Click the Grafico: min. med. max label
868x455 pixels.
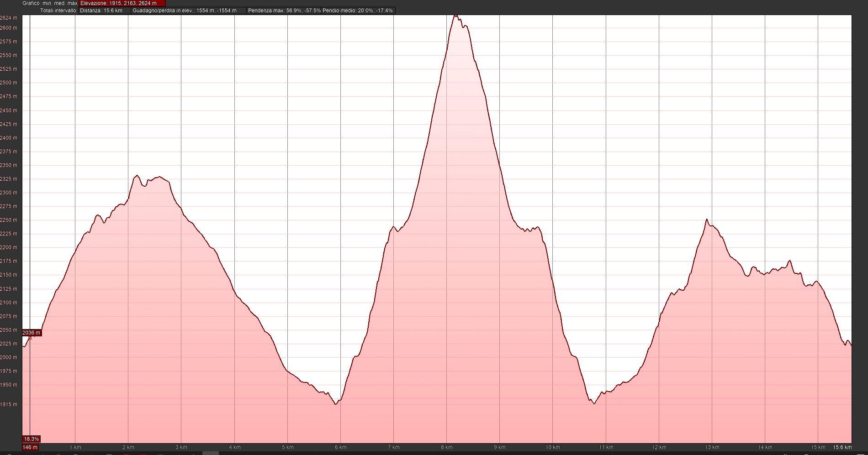(x=50, y=3)
